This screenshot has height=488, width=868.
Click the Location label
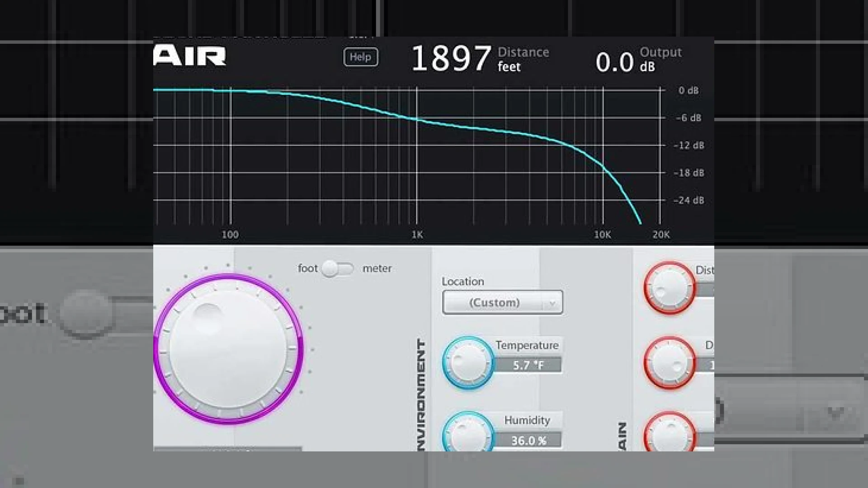[x=463, y=282]
